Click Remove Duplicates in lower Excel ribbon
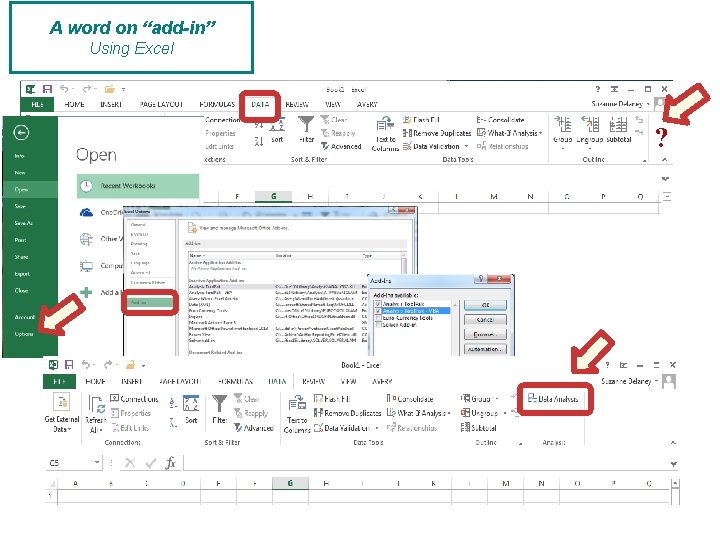The width and height of the screenshot is (720, 540). [348, 413]
